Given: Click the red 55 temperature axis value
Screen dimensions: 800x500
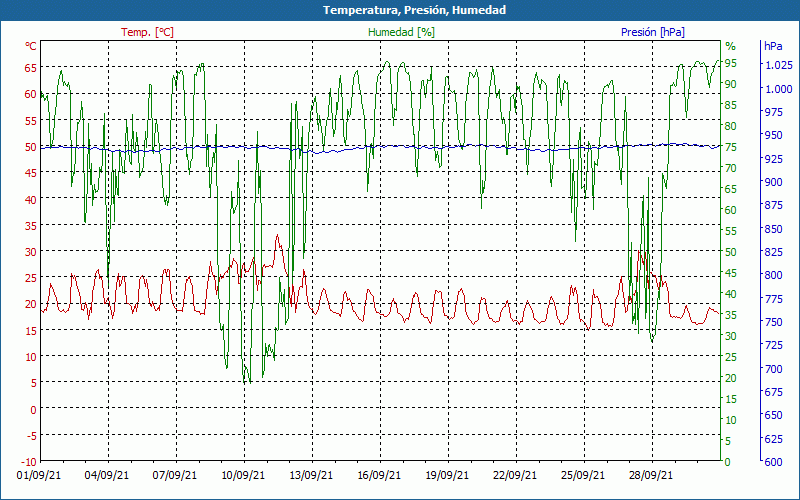Looking at the screenshot, I should coord(31,120).
